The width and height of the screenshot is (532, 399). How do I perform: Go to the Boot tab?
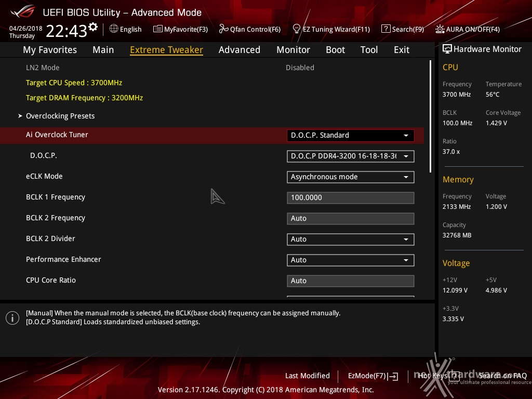tap(335, 50)
